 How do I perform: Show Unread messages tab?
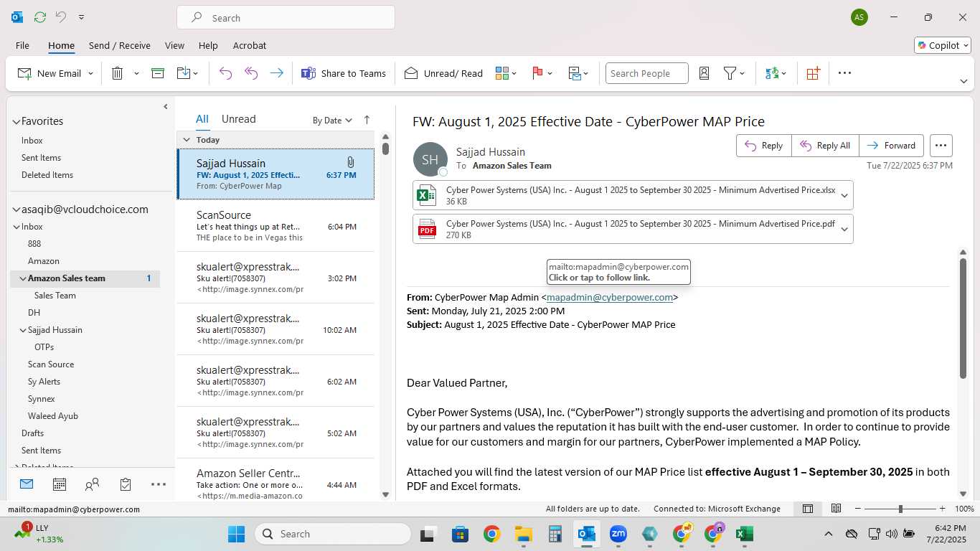tap(239, 119)
